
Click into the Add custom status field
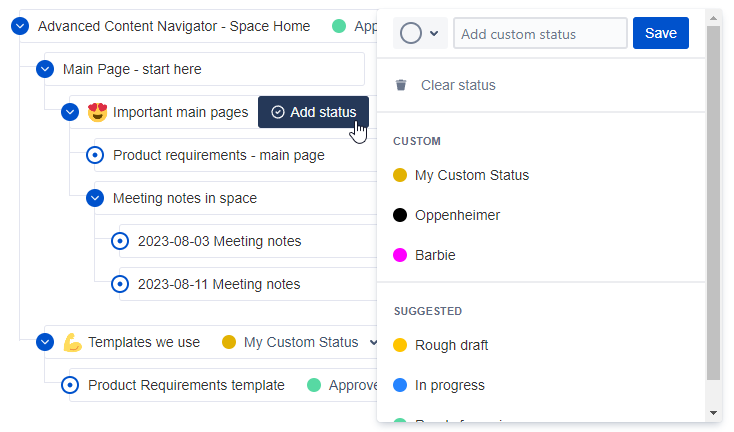[x=540, y=33]
